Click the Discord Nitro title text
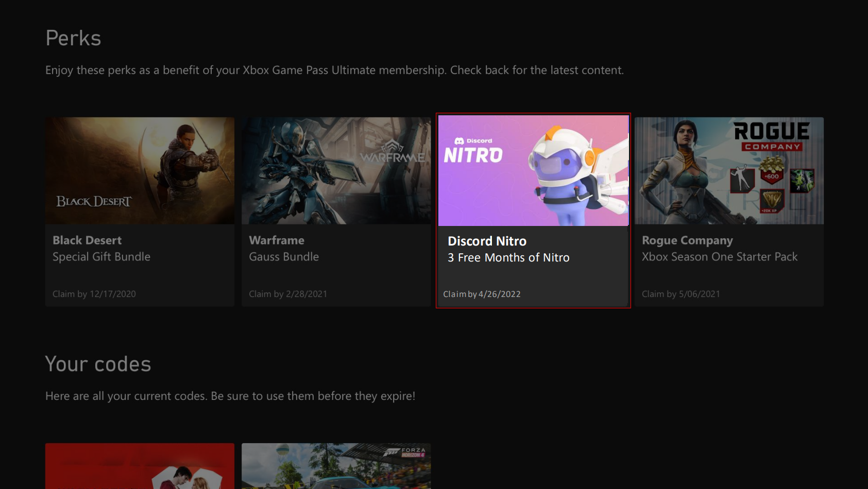 [487, 241]
